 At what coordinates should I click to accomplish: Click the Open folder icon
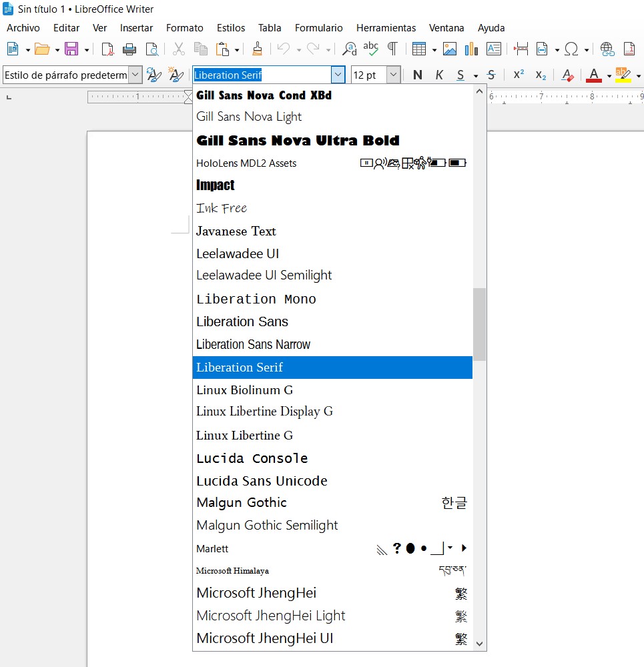(x=42, y=49)
